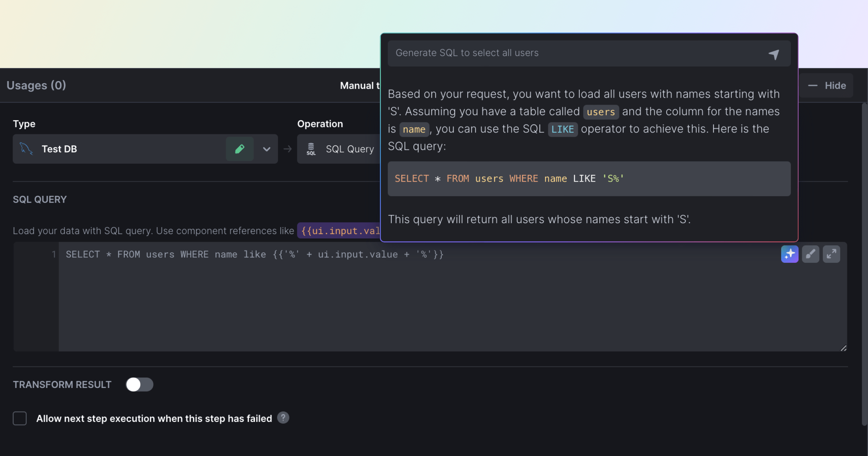Click the help question mark icon
This screenshot has width=868, height=456.
[283, 418]
